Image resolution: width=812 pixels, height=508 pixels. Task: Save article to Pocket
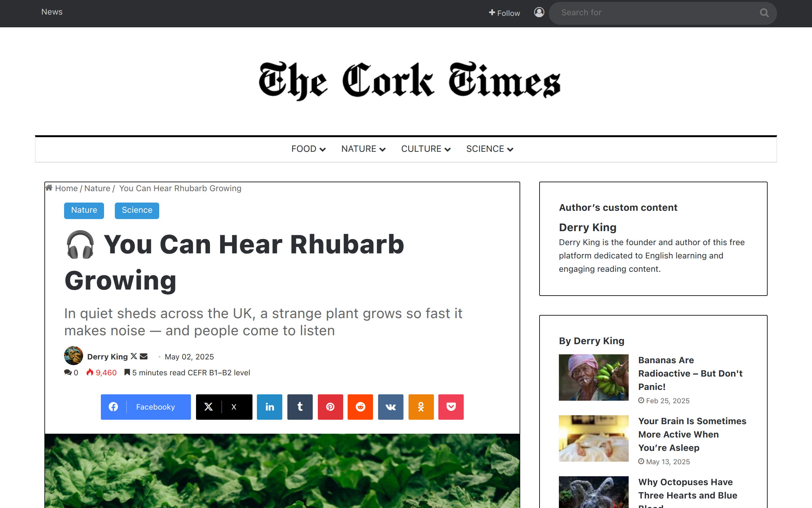point(451,407)
